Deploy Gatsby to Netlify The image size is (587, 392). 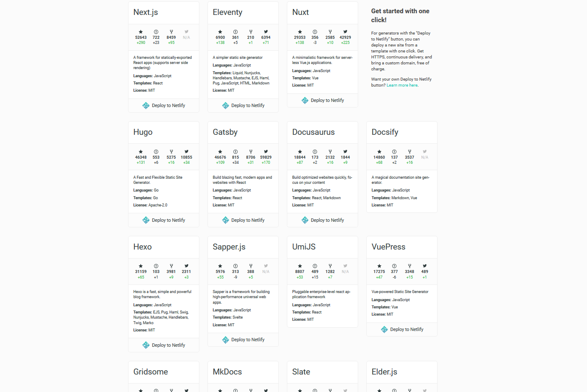coord(243,220)
